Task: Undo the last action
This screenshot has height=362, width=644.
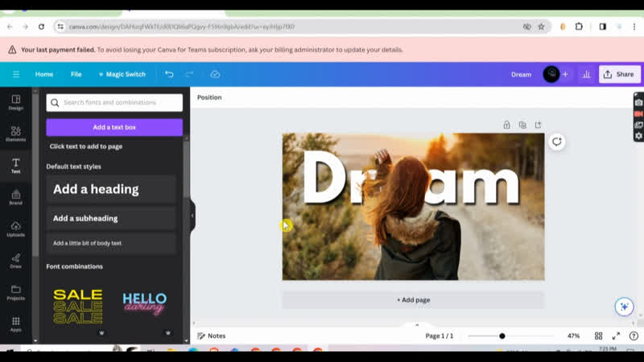Action: pyautogui.click(x=169, y=74)
